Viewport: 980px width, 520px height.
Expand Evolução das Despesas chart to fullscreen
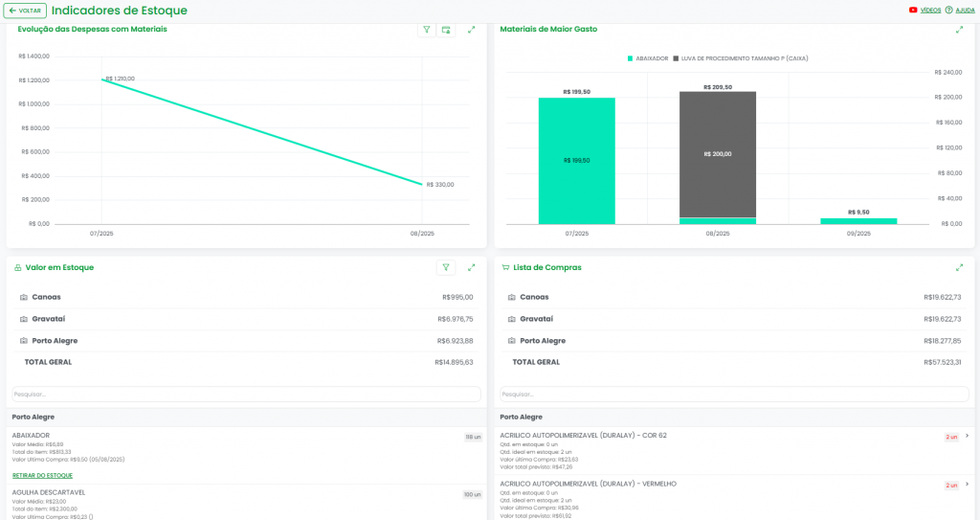[471, 30]
